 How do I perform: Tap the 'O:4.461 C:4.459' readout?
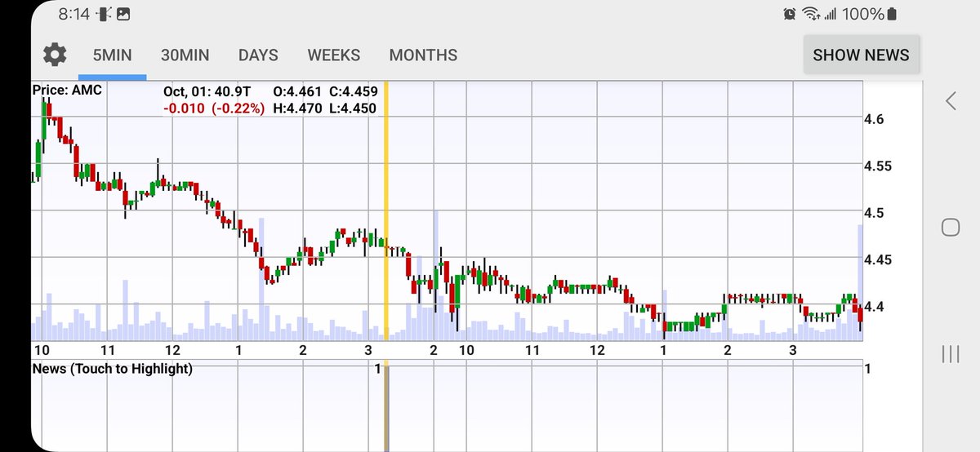coord(324,91)
